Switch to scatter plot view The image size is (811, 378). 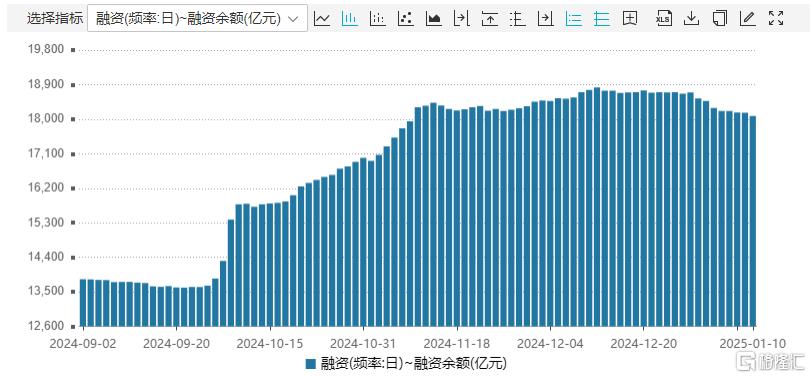tap(406, 19)
